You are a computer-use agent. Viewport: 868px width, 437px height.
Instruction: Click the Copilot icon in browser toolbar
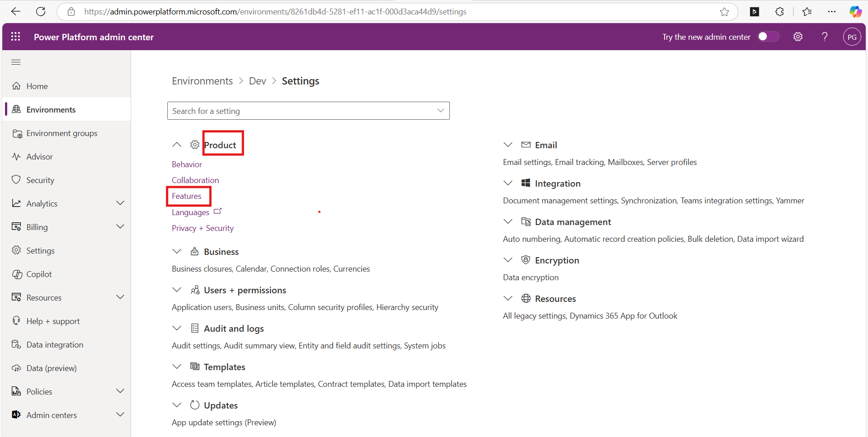[855, 12]
